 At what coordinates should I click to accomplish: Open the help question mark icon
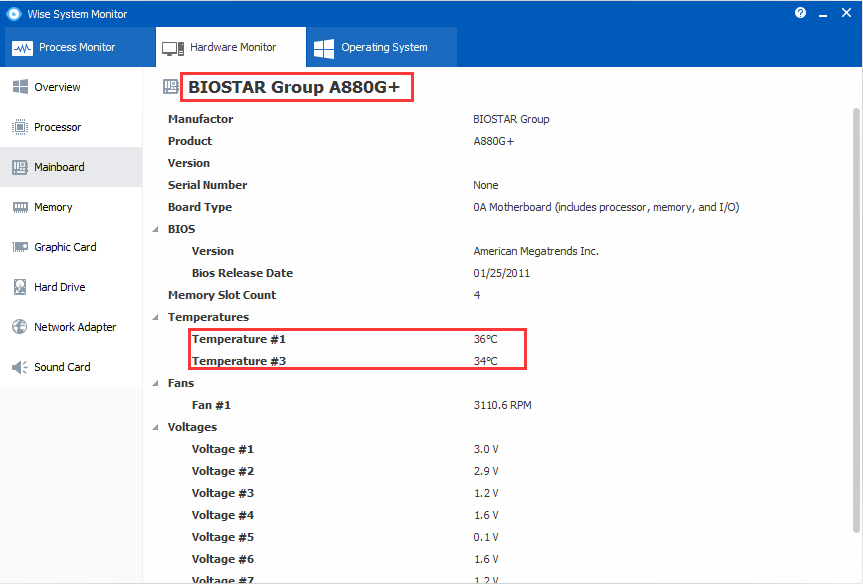click(x=800, y=13)
